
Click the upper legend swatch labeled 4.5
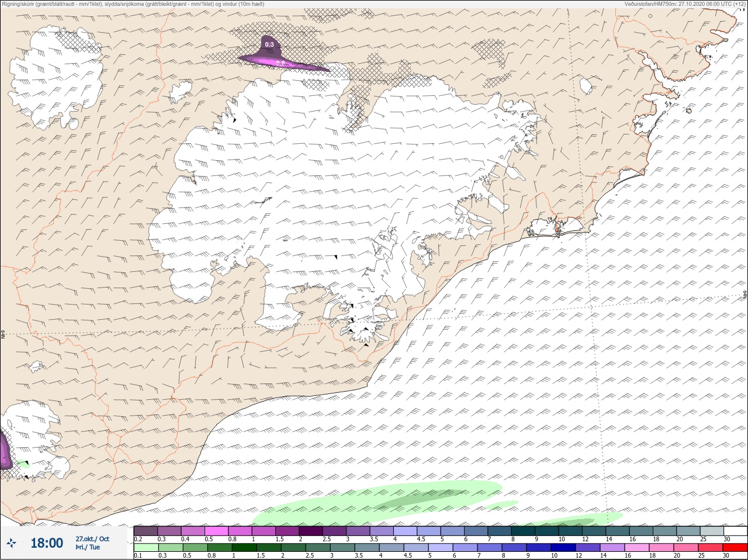(x=429, y=531)
